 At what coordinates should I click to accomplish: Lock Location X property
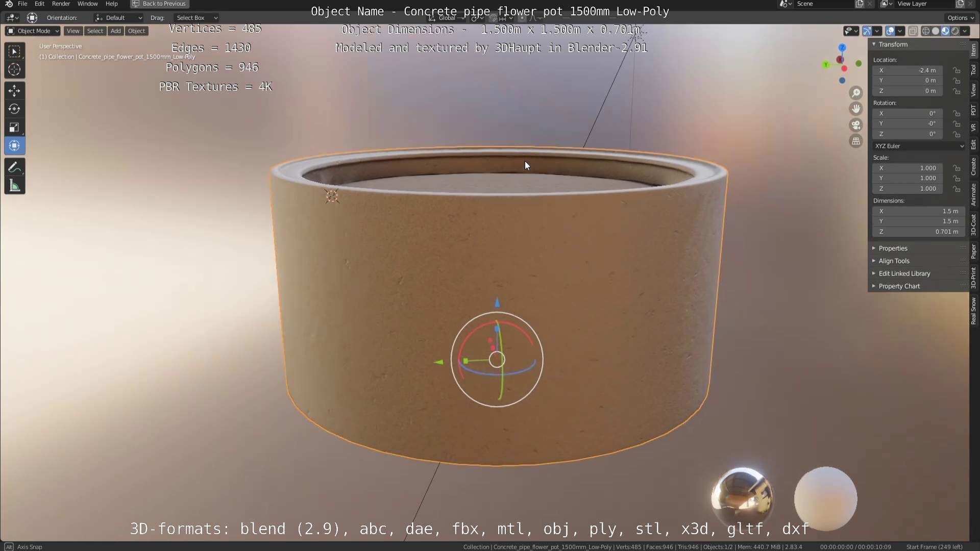pyautogui.click(x=957, y=70)
